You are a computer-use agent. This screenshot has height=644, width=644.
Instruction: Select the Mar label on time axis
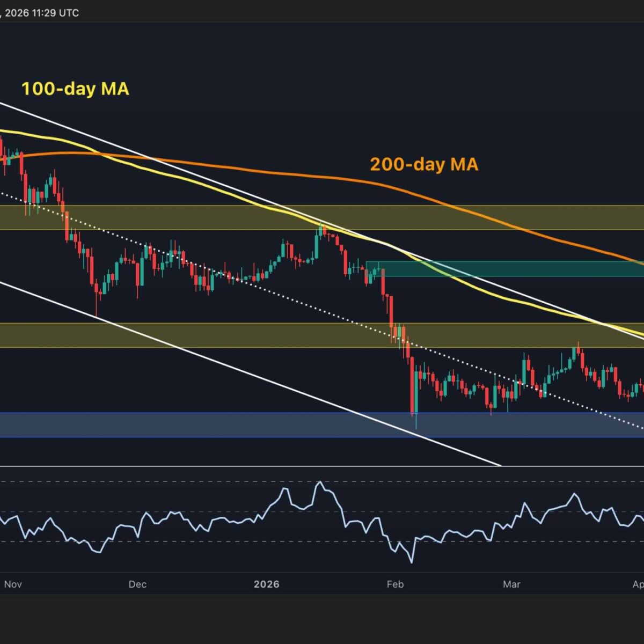click(x=511, y=584)
